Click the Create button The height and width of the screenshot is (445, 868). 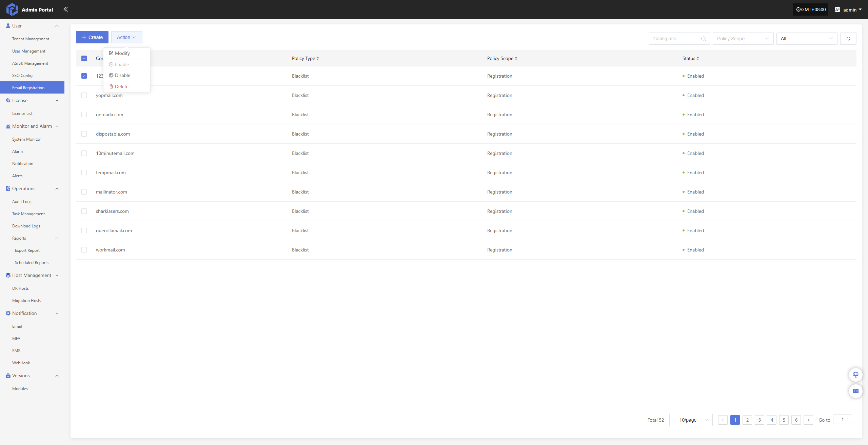(x=92, y=37)
